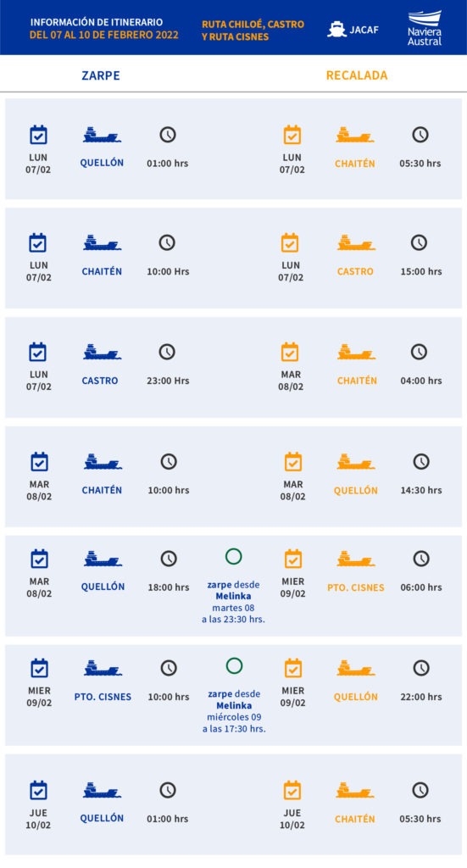Click the 'Del 07 al 10 de febrero 2022' text
The height and width of the screenshot is (868, 467).
pyautogui.click(x=104, y=35)
